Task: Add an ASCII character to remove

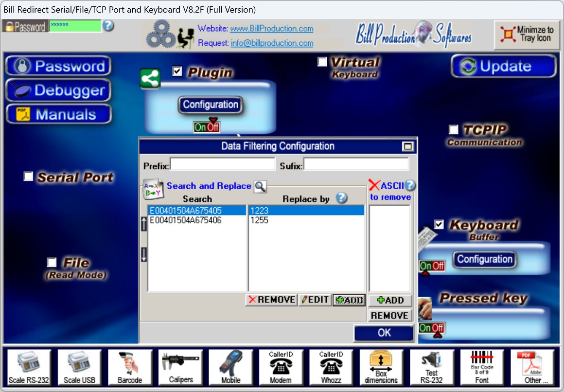Action: 390,300
